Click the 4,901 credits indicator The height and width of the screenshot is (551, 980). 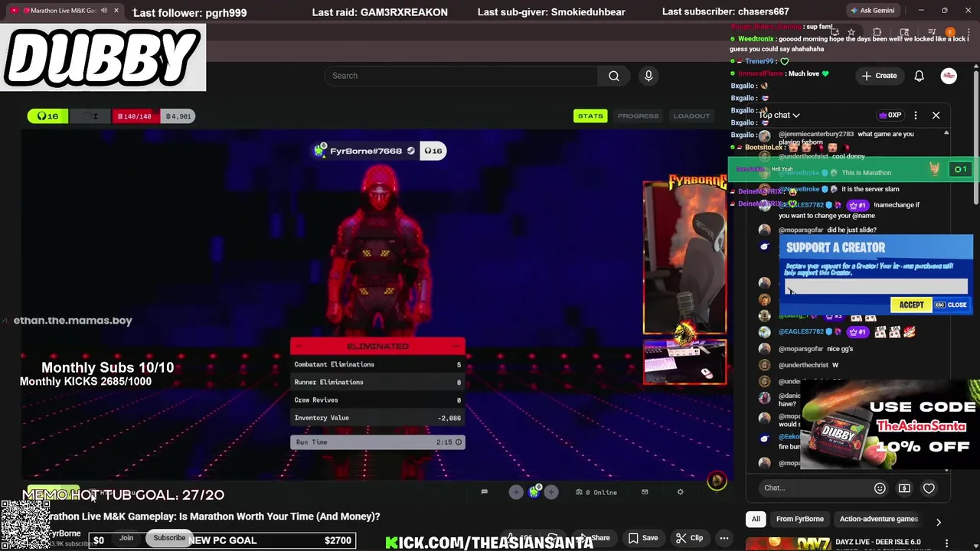point(178,116)
